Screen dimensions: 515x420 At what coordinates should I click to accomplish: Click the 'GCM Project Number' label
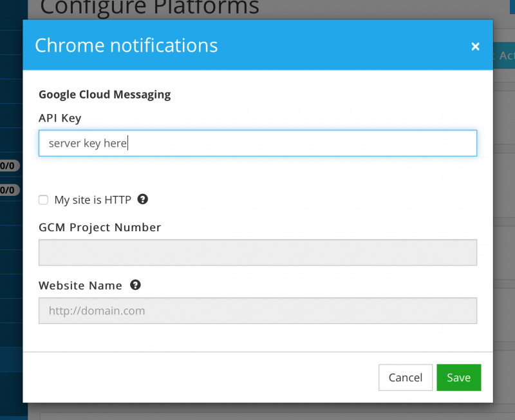(x=100, y=227)
